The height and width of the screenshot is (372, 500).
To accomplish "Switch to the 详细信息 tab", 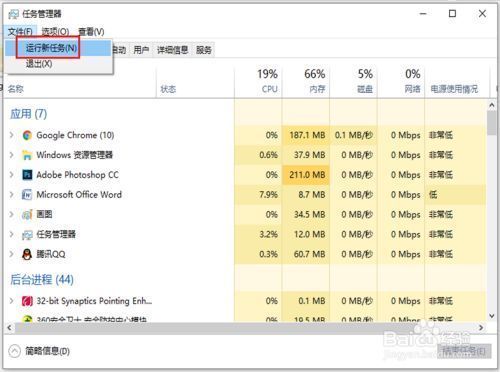I will [x=172, y=50].
